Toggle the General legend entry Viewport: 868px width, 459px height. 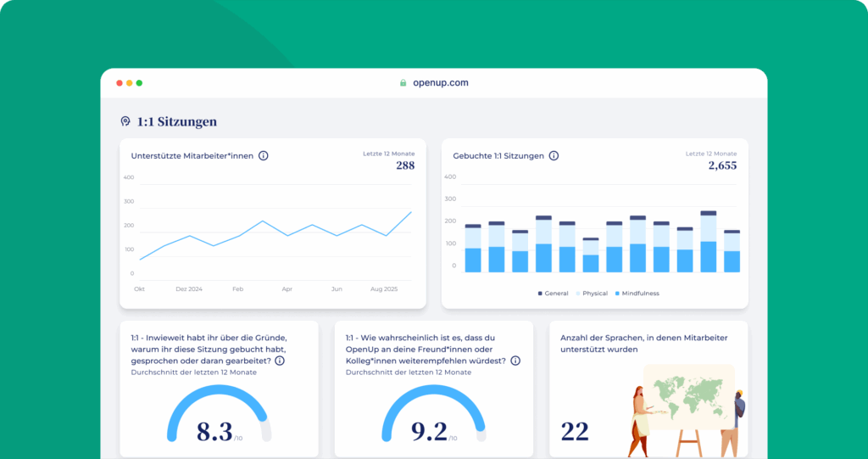(x=554, y=294)
